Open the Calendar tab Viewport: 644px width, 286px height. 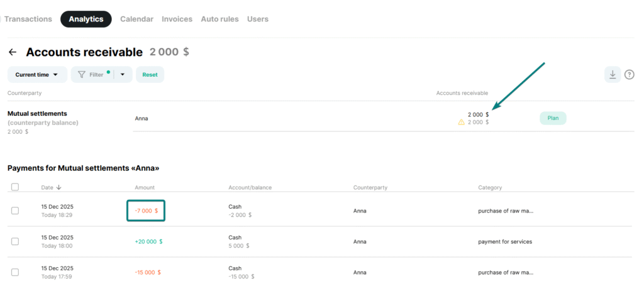pos(136,19)
